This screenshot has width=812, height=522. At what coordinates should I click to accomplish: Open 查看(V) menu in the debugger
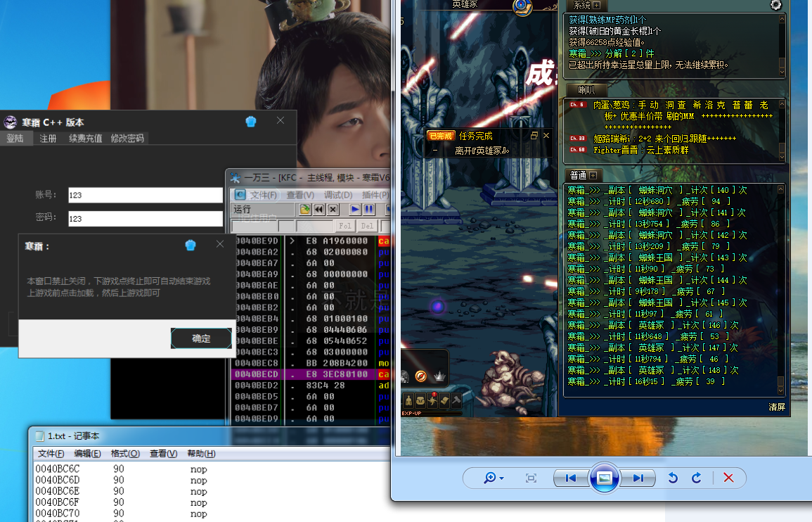pos(300,195)
